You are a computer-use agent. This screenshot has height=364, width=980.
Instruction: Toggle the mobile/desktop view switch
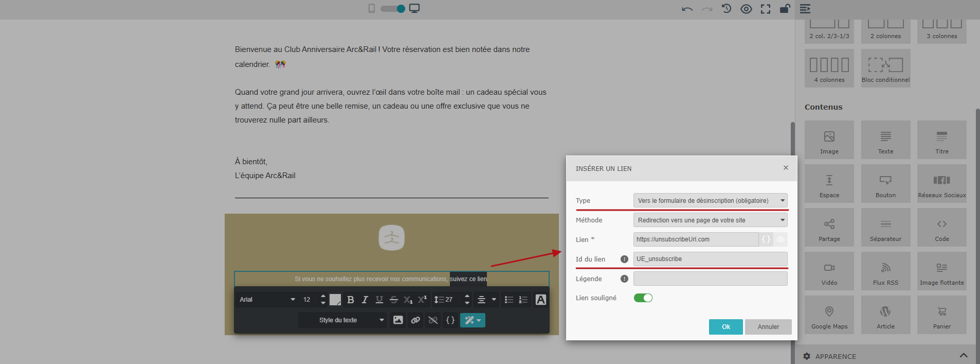[393, 9]
